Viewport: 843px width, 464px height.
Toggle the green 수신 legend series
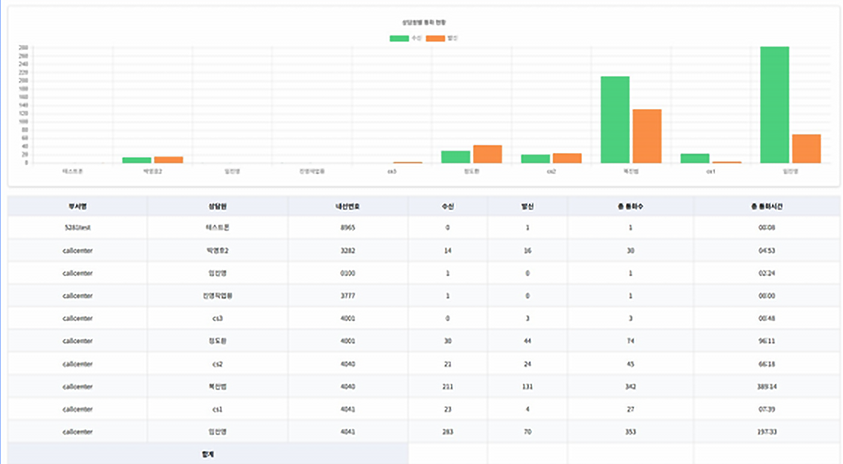406,38
